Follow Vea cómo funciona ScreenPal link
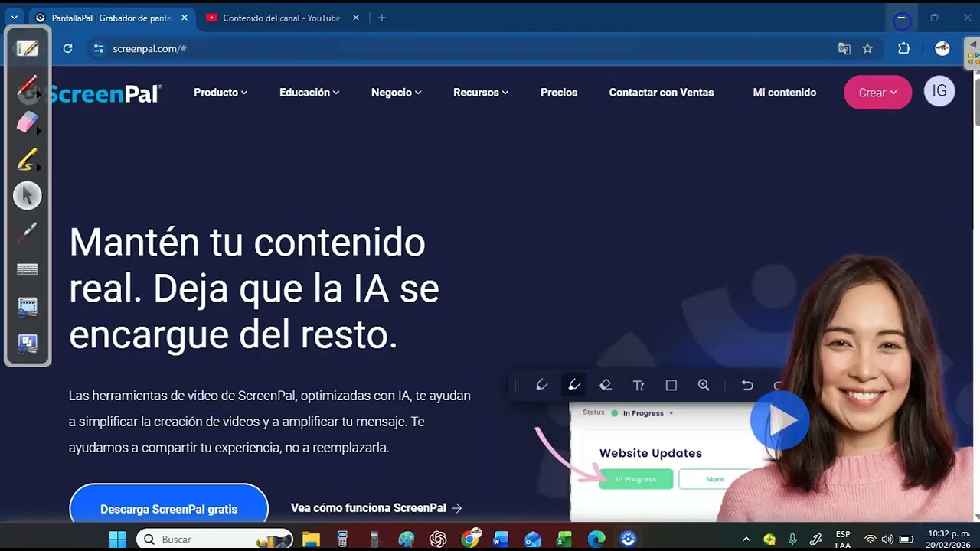This screenshot has height=551, width=980. coord(376,507)
